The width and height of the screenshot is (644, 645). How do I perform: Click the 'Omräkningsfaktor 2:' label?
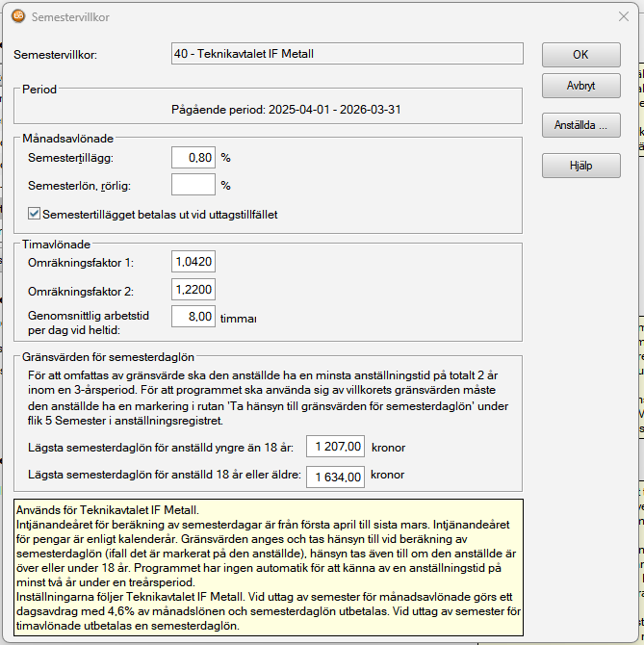(x=81, y=292)
